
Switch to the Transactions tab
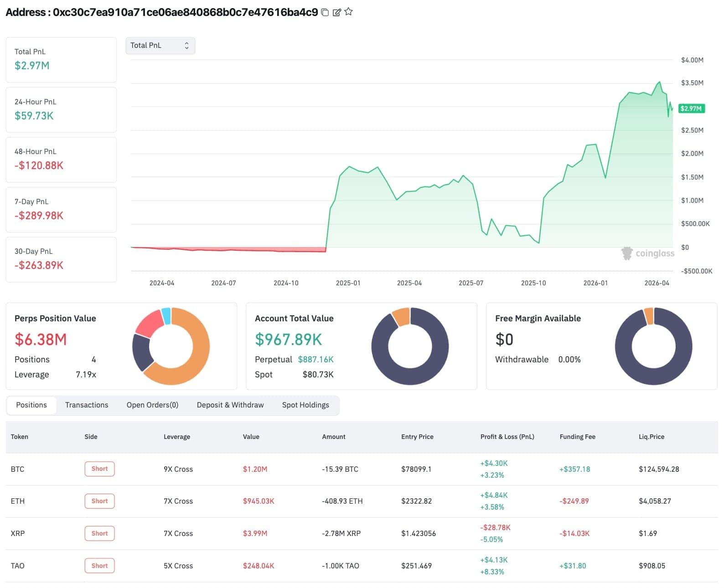(87, 405)
